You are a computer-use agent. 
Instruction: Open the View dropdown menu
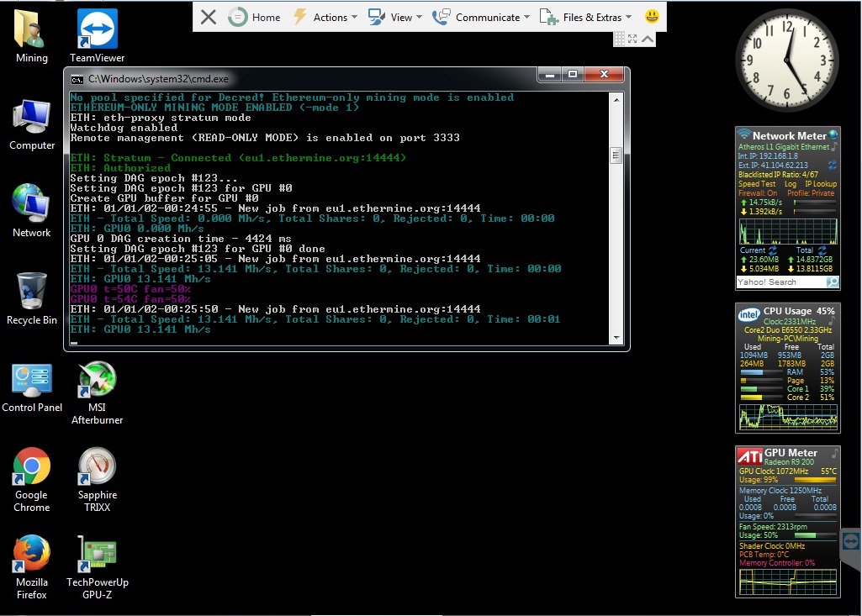[x=394, y=17]
